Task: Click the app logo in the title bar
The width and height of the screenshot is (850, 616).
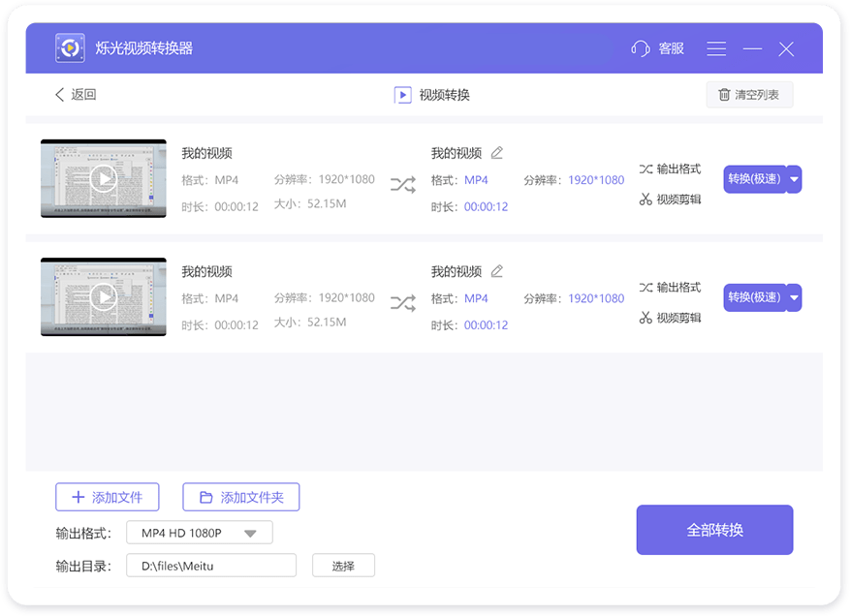Action: coord(69,47)
